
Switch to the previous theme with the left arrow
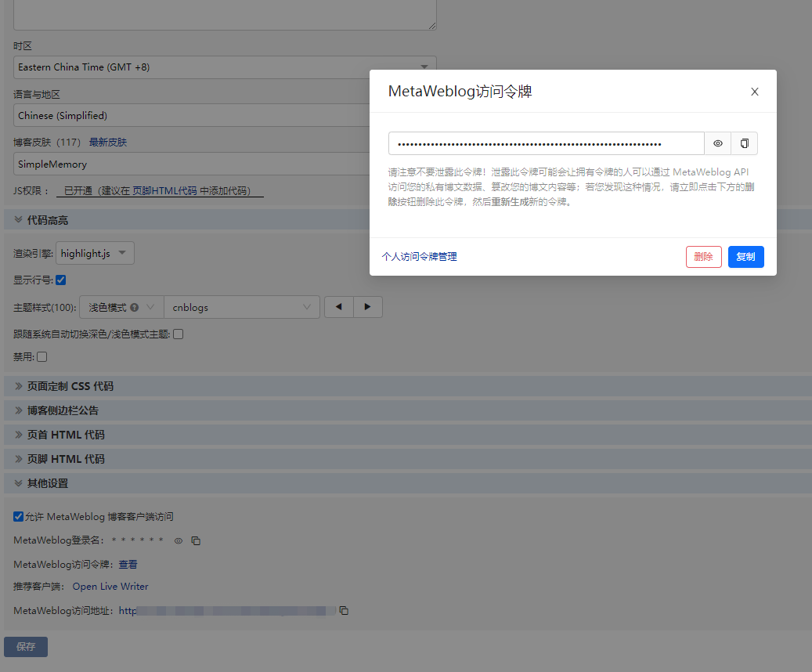click(339, 307)
